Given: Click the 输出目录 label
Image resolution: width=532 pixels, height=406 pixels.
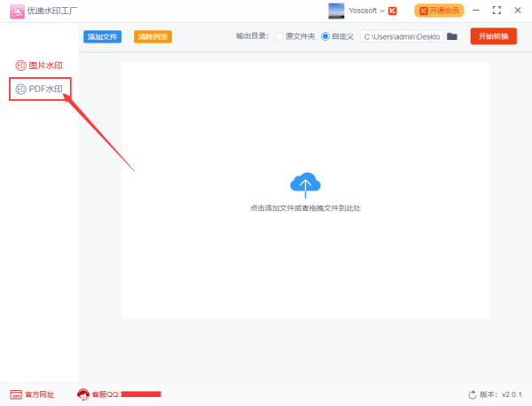Looking at the screenshot, I should point(253,36).
